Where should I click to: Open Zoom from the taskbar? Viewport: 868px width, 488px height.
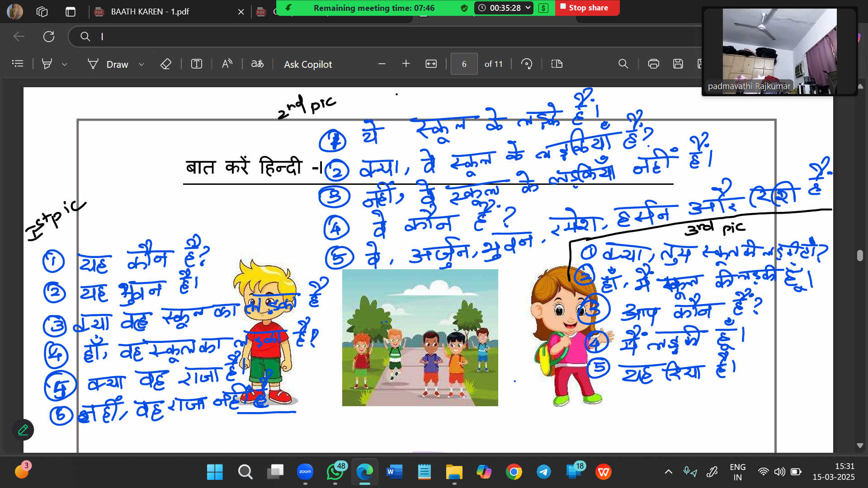[x=305, y=472]
